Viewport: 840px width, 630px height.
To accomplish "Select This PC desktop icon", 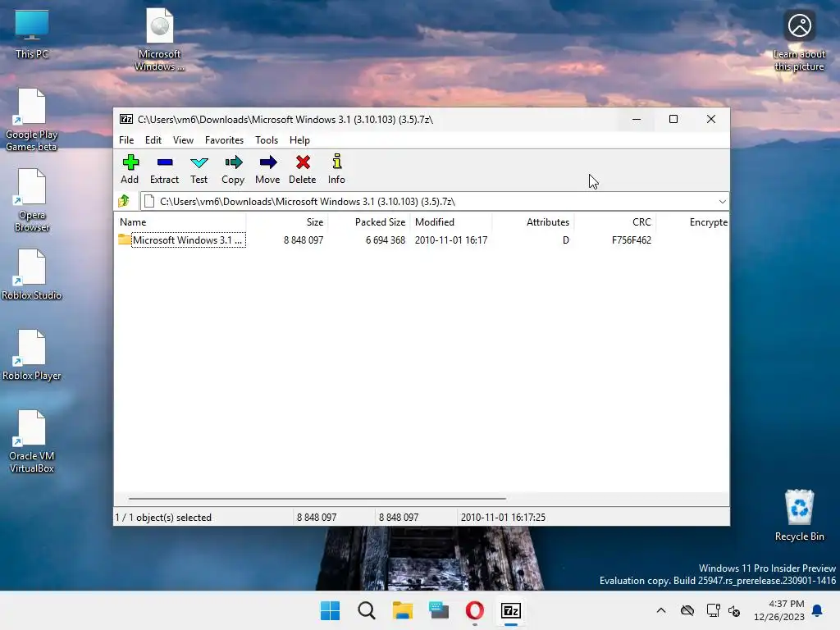I will (32, 33).
